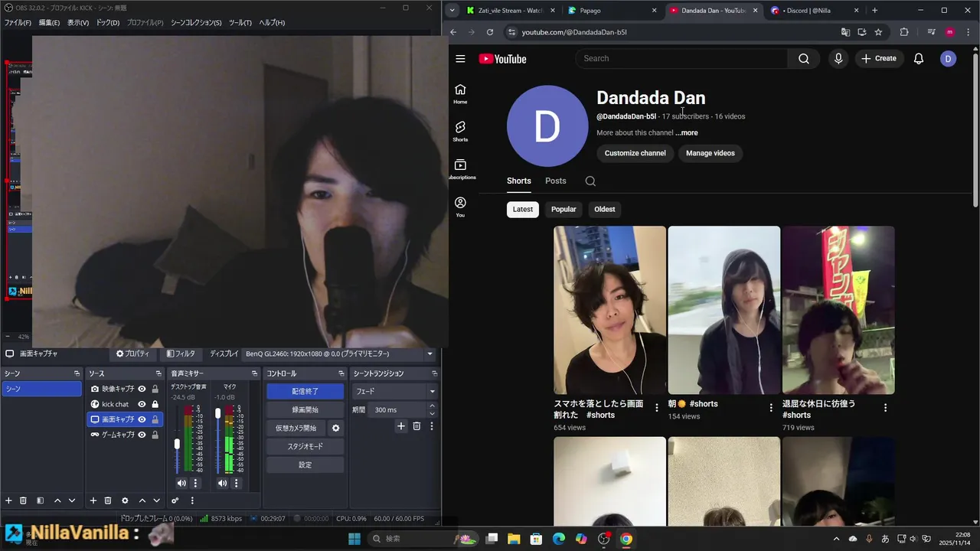980x551 pixels.
Task: Click the YouTube search magnifier button
Action: pyautogui.click(x=804, y=59)
